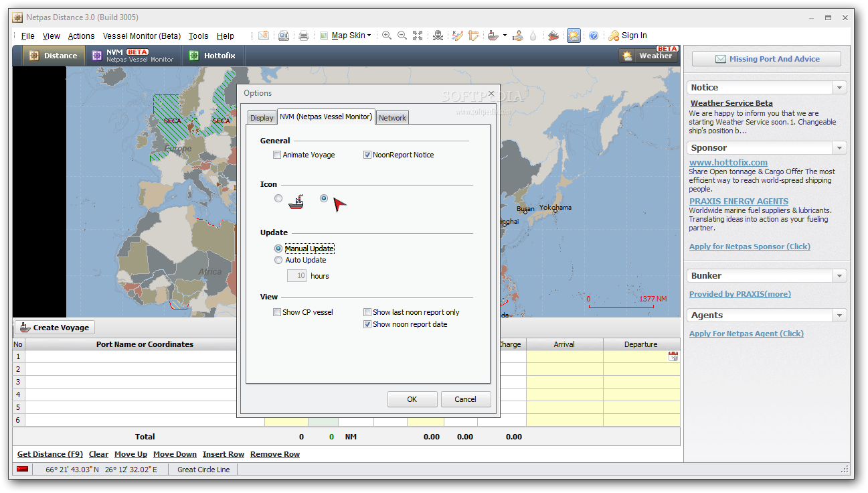The height and width of the screenshot is (493, 868).
Task: Toggle the weather icon in toolbar
Action: tap(574, 36)
